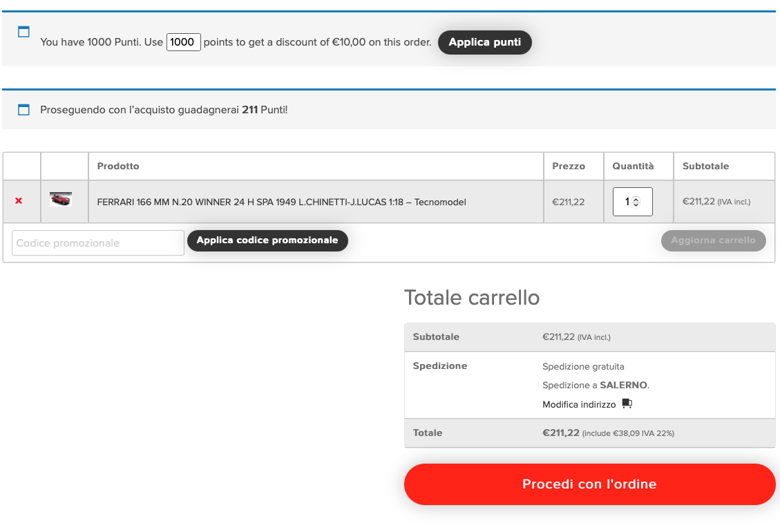This screenshot has height=532, width=780.
Task: Click the Totale row label
Action: click(428, 433)
